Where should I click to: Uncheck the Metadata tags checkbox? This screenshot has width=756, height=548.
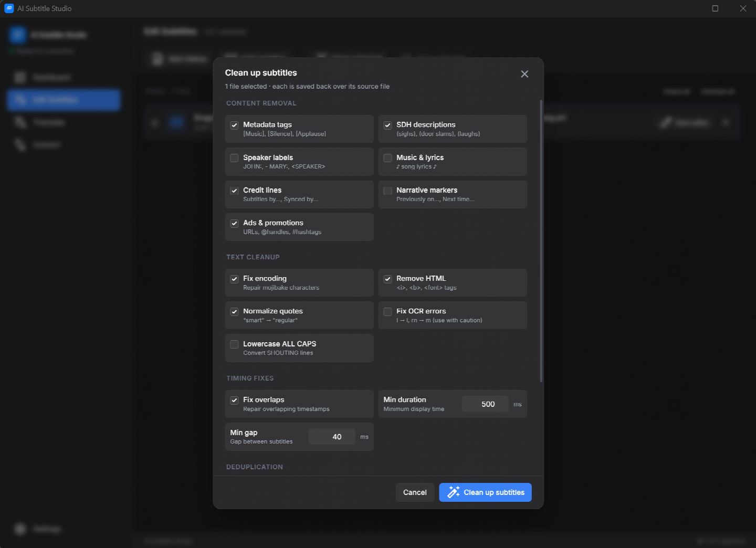pyautogui.click(x=235, y=125)
